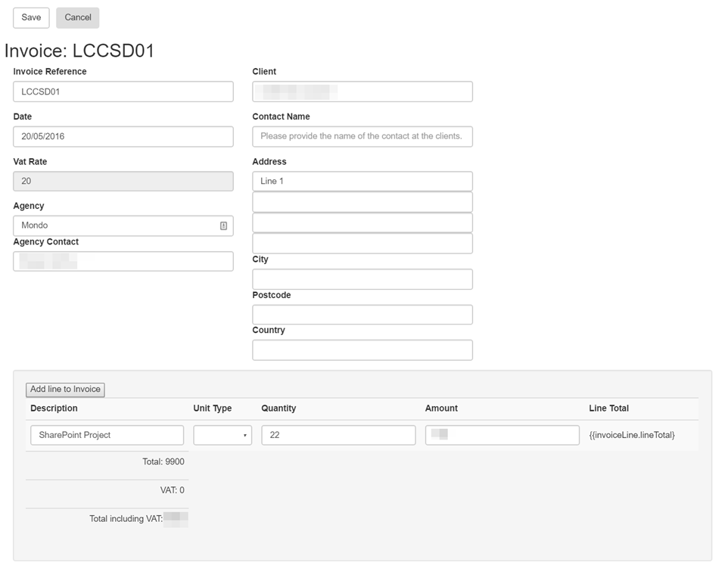Select the second address line field
Image resolution: width=728 pixels, height=581 pixels.
[362, 202]
